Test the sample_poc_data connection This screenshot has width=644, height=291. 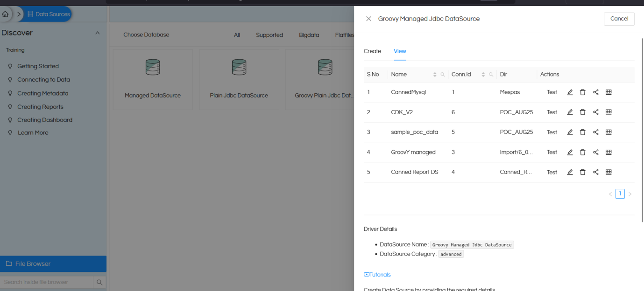(552, 132)
